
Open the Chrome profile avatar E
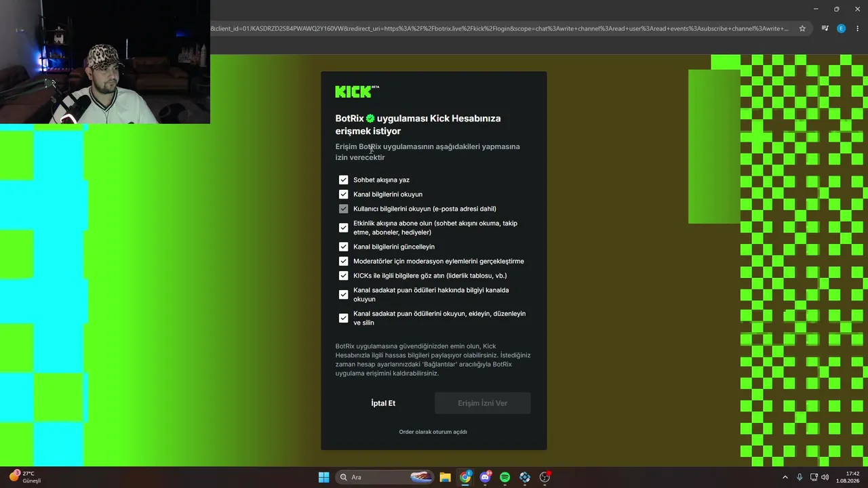point(841,28)
